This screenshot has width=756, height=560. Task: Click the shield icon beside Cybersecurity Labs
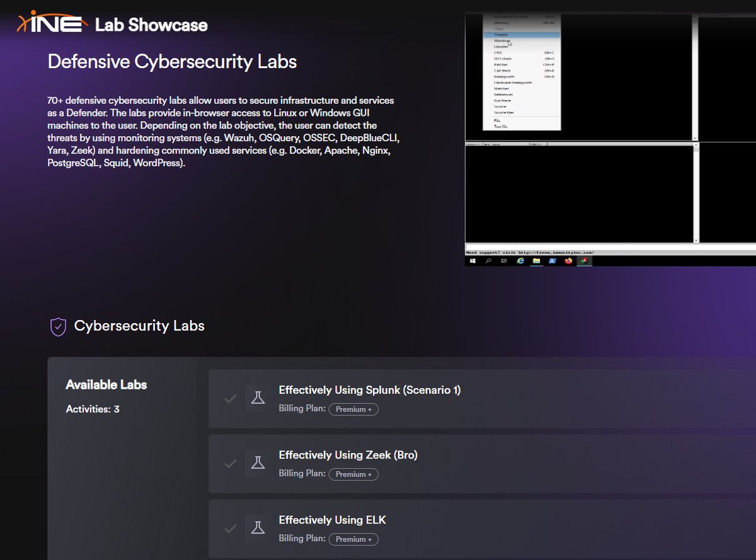pos(58,326)
